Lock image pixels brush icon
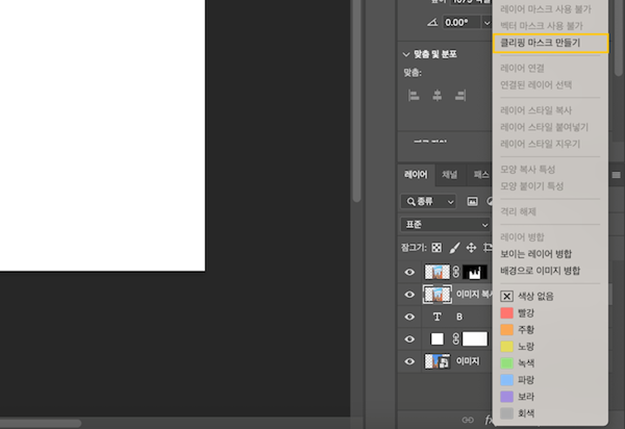 (454, 248)
